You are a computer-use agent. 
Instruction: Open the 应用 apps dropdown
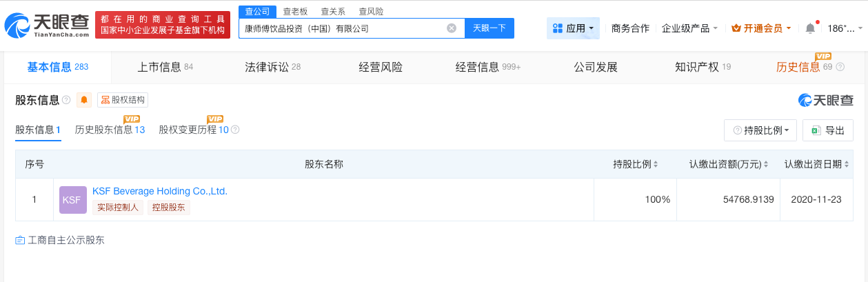click(x=573, y=28)
